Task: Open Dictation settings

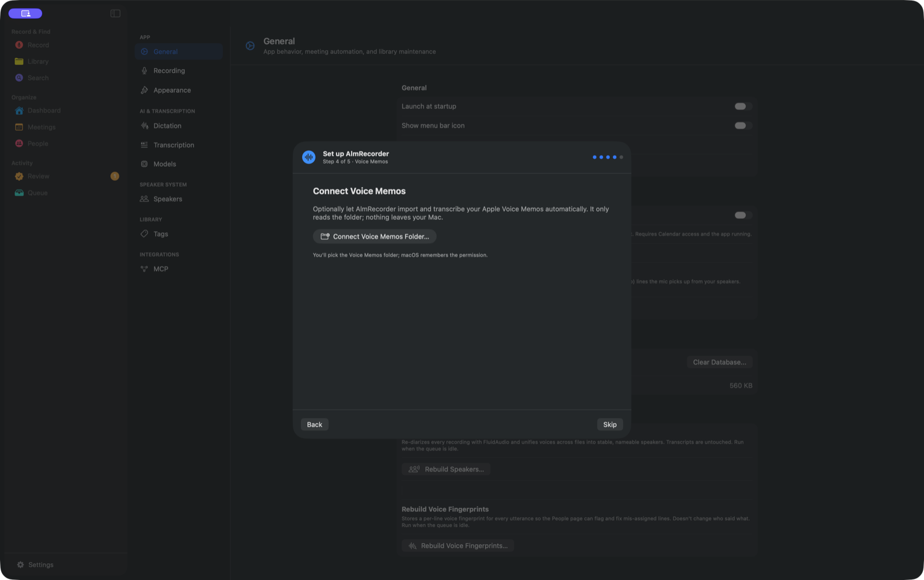Action: 179,125
